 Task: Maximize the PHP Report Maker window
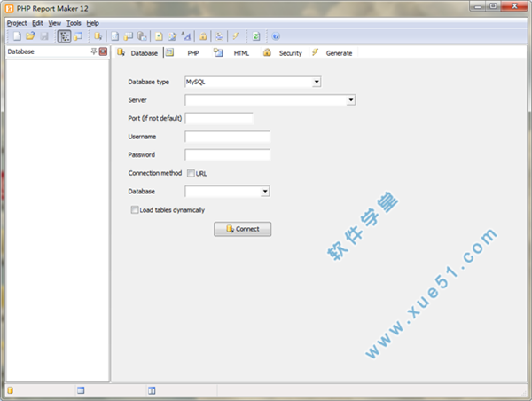493,6
